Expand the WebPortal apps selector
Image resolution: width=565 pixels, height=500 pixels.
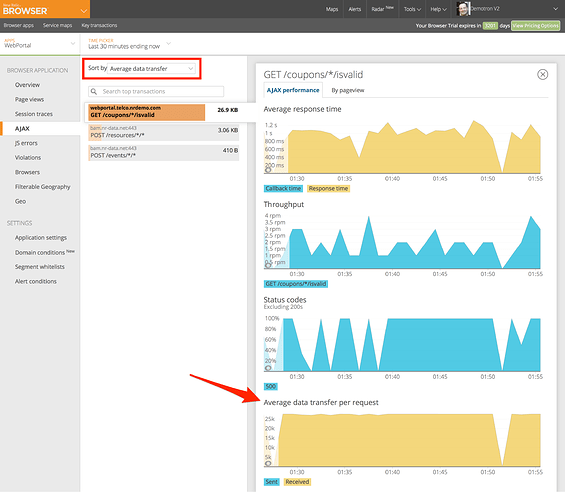[40, 44]
